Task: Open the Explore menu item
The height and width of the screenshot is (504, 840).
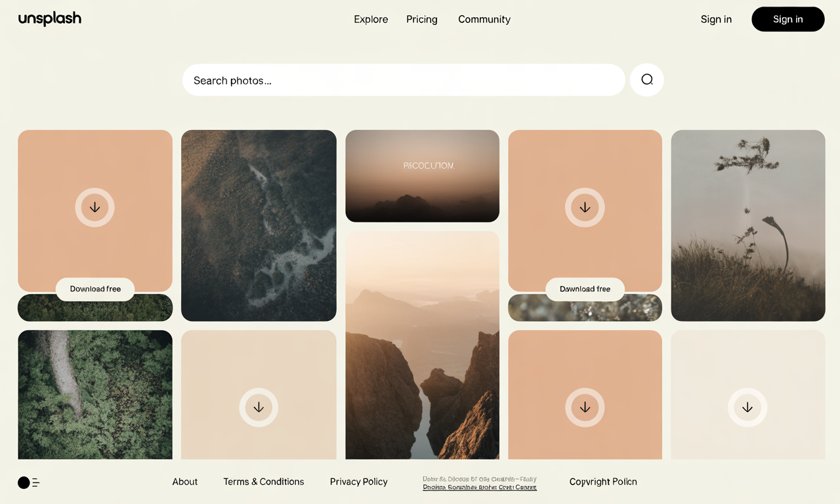Action: coord(371,20)
